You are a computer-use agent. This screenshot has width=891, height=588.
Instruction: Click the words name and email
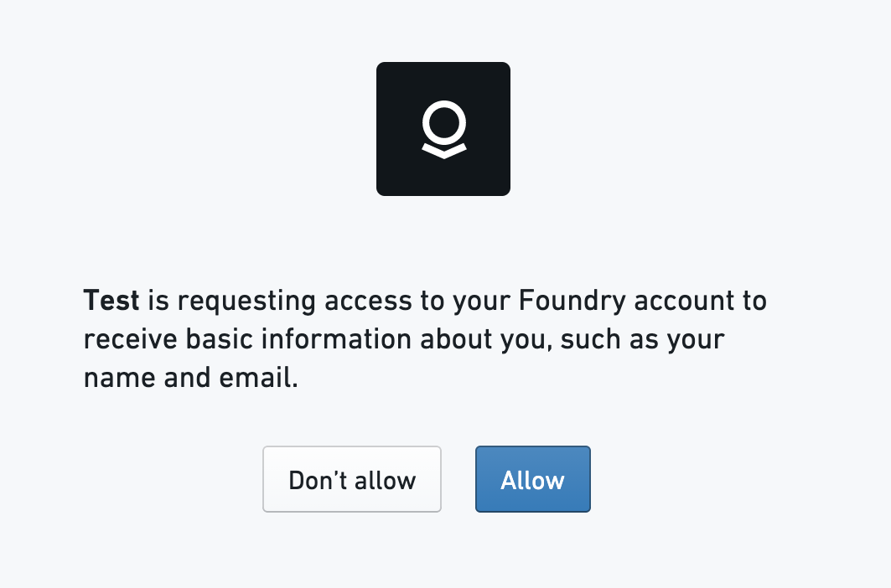pos(191,378)
